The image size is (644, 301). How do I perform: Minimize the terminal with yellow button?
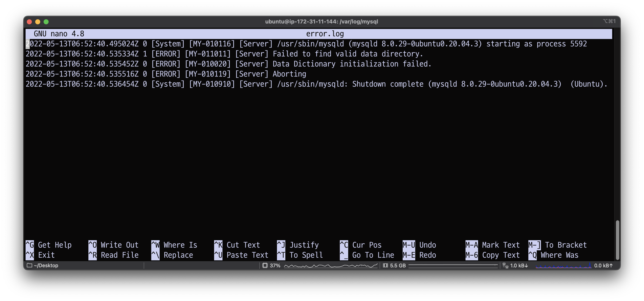(x=38, y=22)
